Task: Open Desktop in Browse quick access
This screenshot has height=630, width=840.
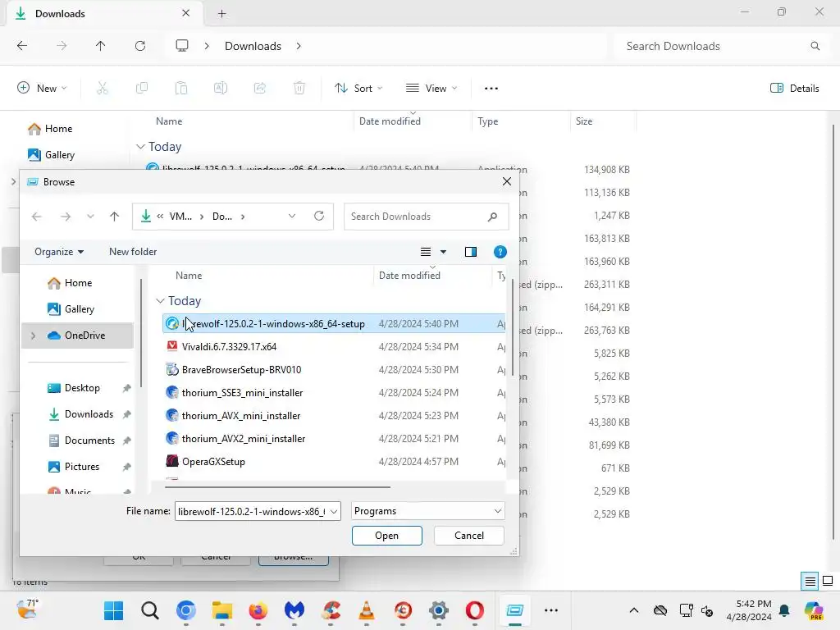Action: click(82, 388)
